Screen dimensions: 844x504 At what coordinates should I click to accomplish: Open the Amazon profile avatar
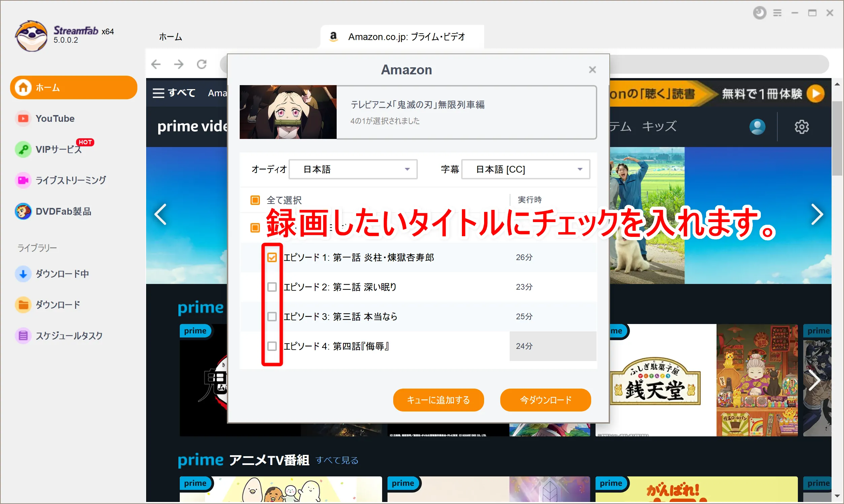(757, 127)
